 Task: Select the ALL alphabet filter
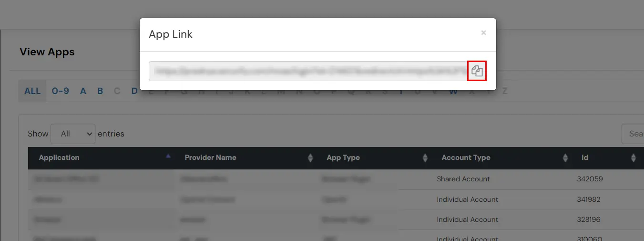pyautogui.click(x=32, y=91)
